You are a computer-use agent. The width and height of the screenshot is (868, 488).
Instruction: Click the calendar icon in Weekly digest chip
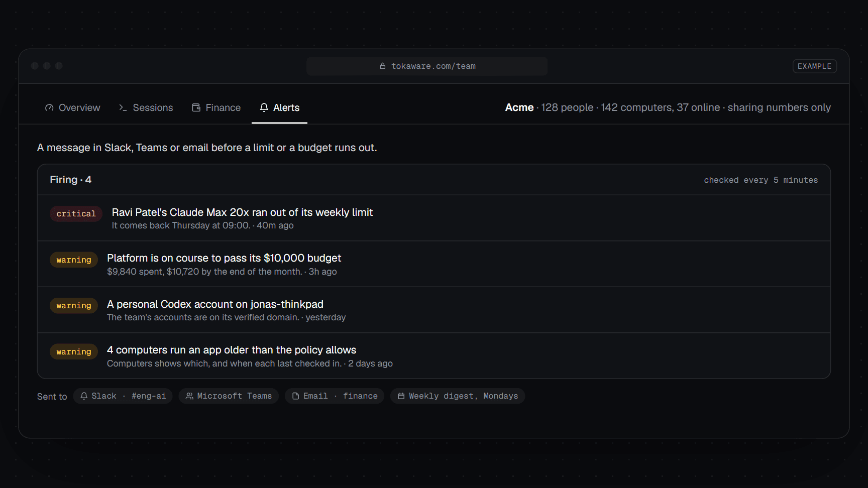401,396
